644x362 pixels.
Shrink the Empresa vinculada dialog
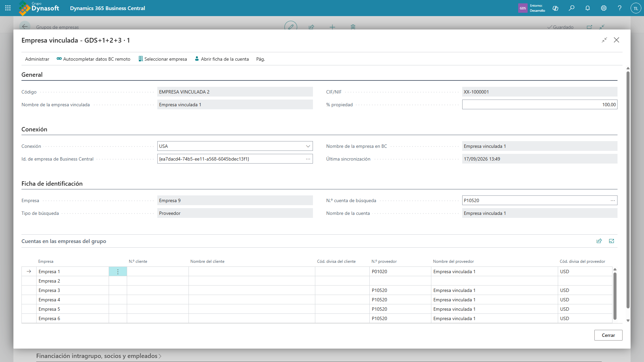coord(604,40)
